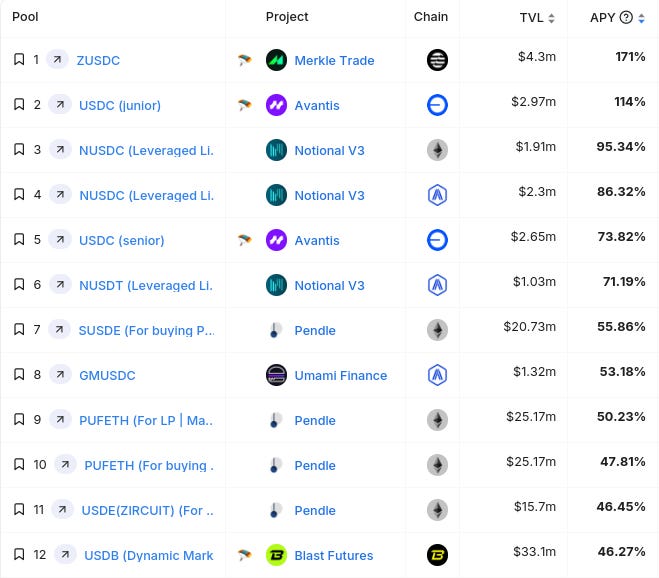The height and width of the screenshot is (578, 659).
Task: Click Blast chain icon in USDB row
Action: point(437,555)
